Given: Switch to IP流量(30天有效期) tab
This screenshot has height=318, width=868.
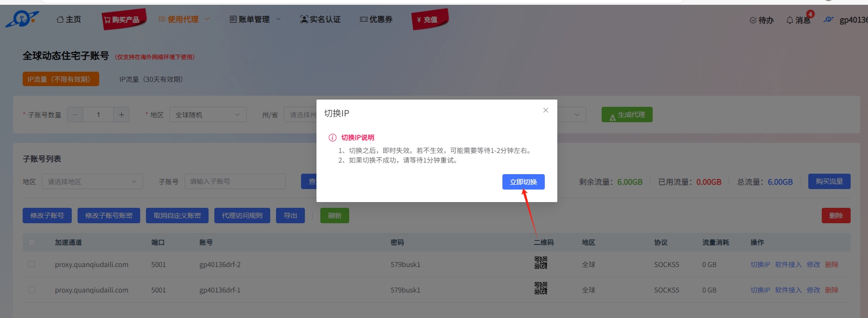Looking at the screenshot, I should click(x=151, y=79).
